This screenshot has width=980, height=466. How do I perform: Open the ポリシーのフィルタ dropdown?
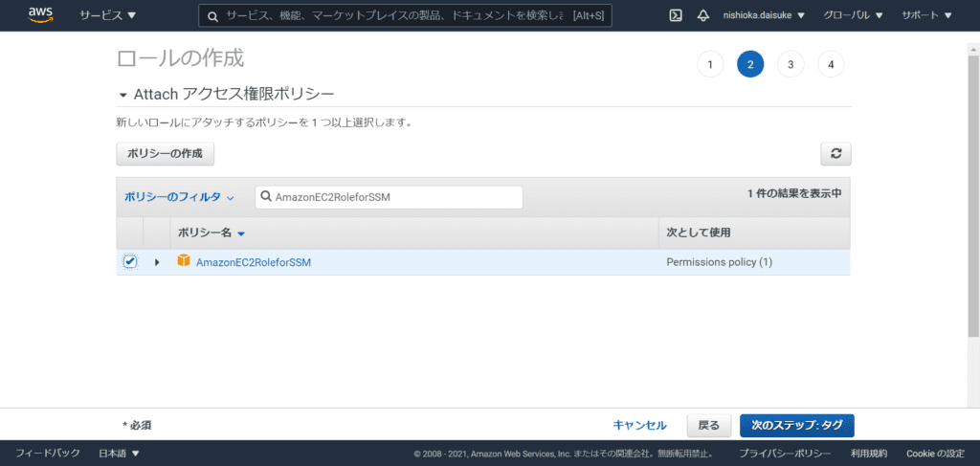coord(179,197)
